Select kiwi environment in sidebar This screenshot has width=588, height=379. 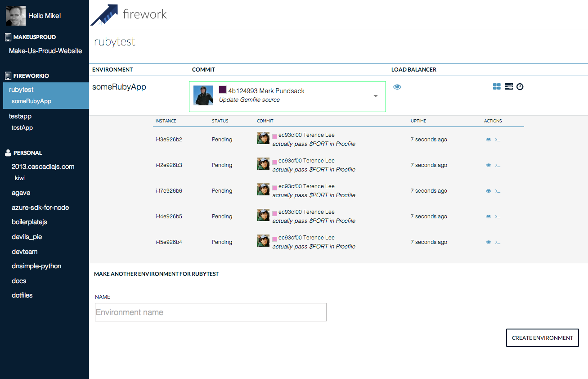coord(20,178)
